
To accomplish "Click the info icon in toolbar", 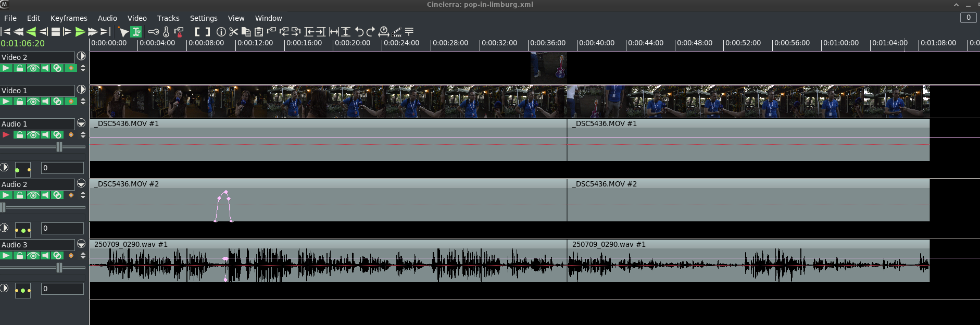I will point(221,32).
